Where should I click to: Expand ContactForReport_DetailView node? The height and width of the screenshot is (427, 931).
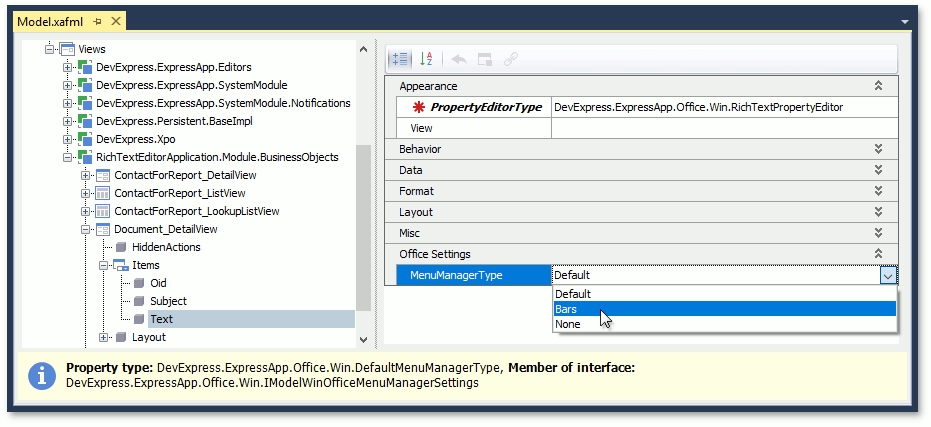(86, 175)
